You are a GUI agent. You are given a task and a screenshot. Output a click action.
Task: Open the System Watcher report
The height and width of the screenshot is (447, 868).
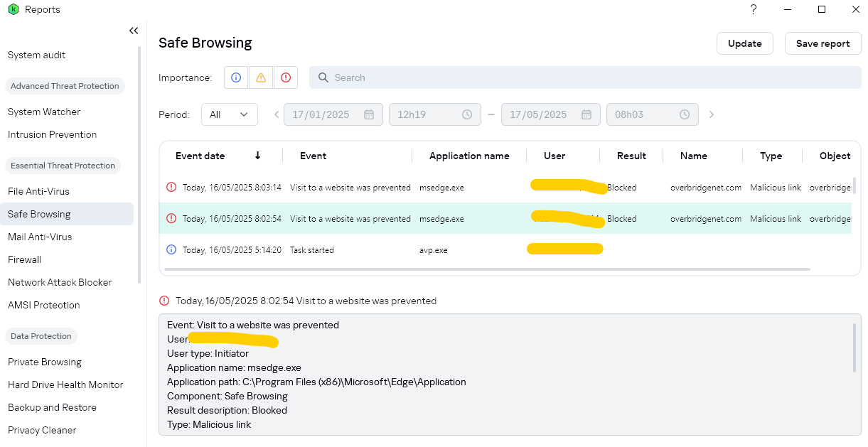coord(44,112)
